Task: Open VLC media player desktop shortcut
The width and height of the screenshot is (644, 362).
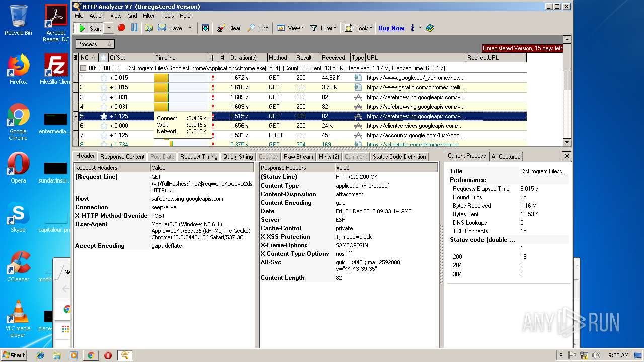Action: (x=18, y=319)
